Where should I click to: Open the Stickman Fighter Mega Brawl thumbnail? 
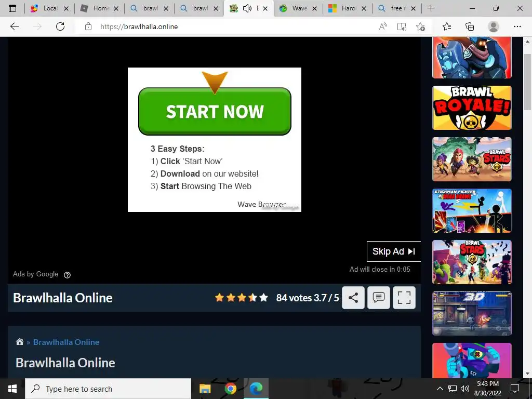[472, 211]
